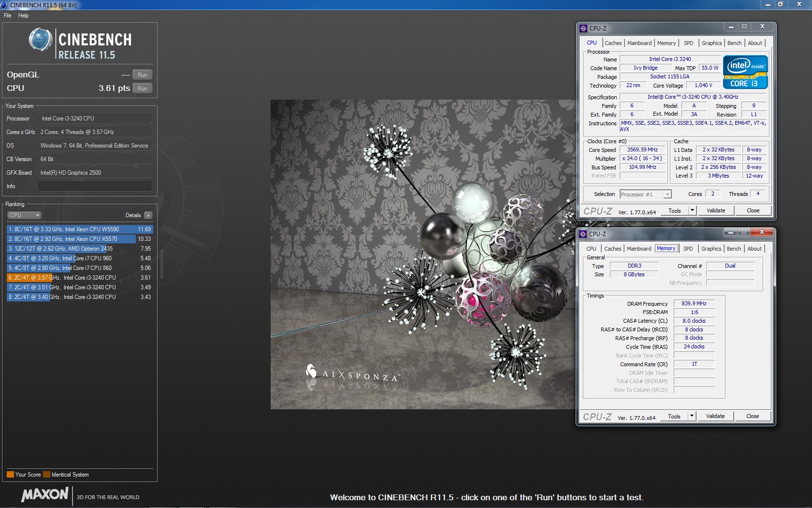Click the Identical System legend swatch
Viewport: 812px width, 508px height.
(46, 475)
